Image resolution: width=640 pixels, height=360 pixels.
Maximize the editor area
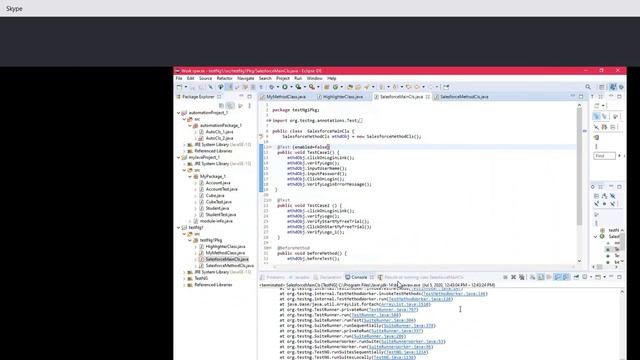(x=581, y=97)
